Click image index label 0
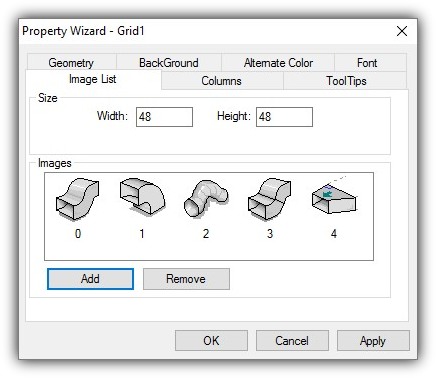Image resolution: width=436 pixels, height=378 pixels. click(78, 234)
